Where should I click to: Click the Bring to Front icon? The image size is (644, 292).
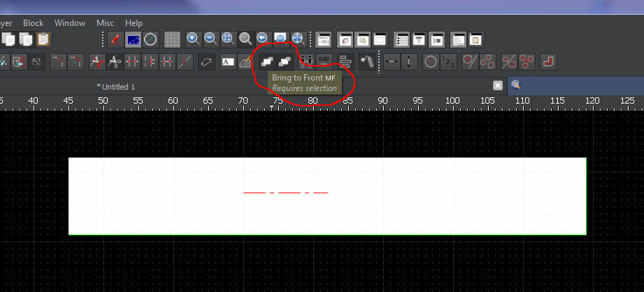tap(266, 62)
